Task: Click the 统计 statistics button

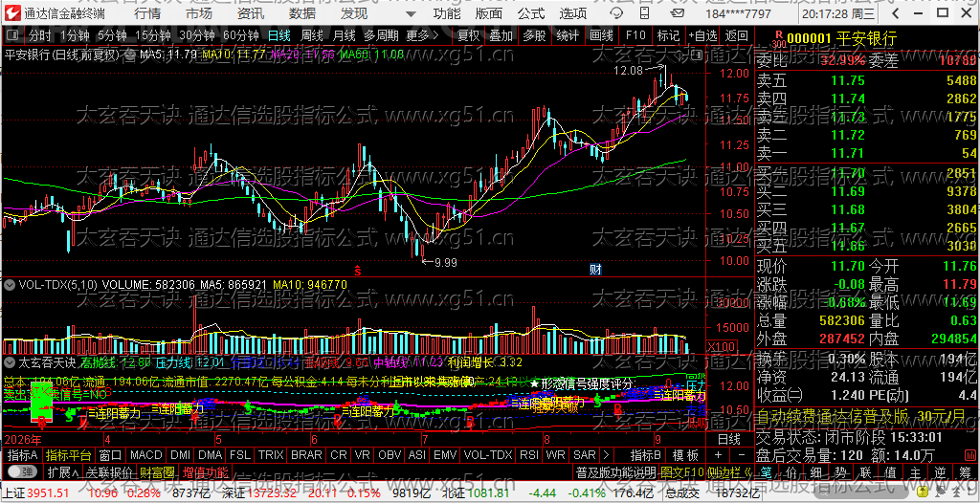Action: (568, 35)
